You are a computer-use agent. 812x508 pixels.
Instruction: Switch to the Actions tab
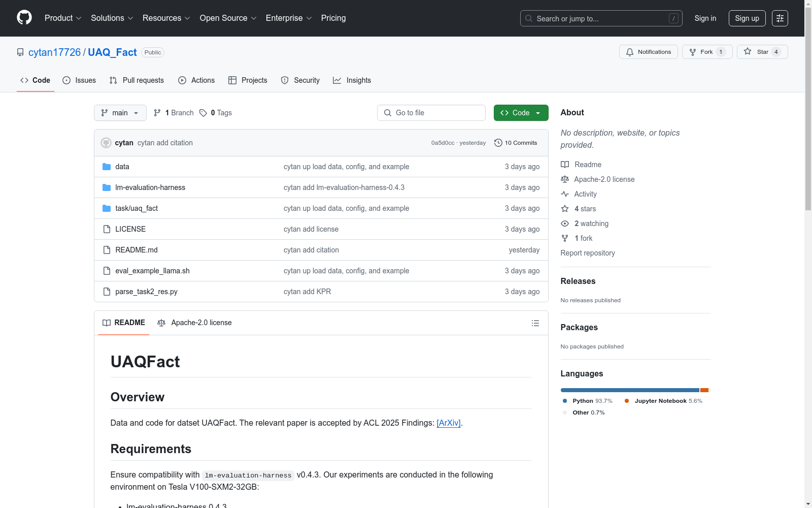coord(196,80)
